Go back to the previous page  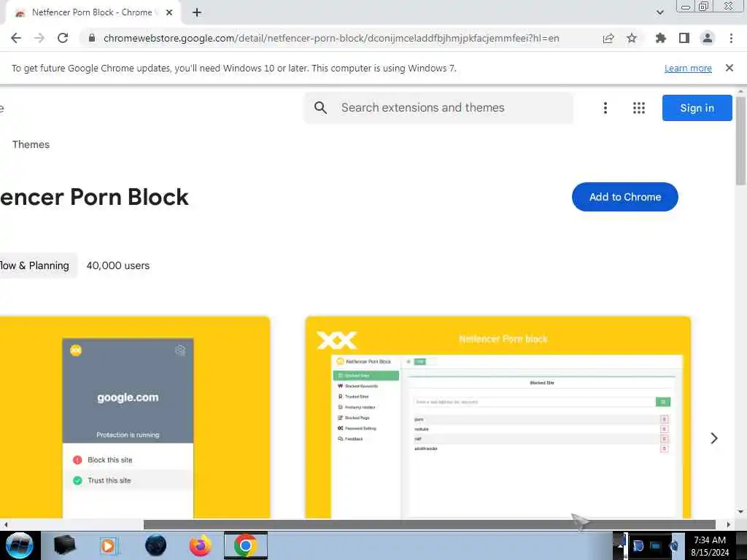click(16, 38)
